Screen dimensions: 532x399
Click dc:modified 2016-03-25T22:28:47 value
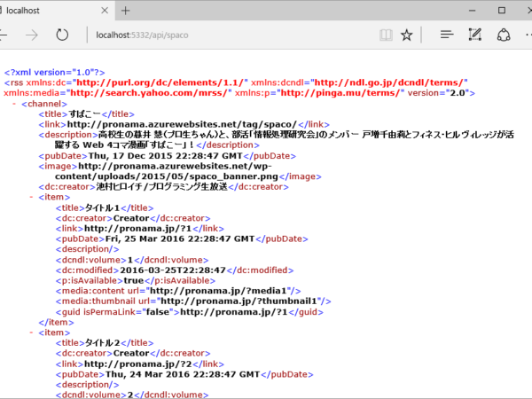[x=173, y=270]
